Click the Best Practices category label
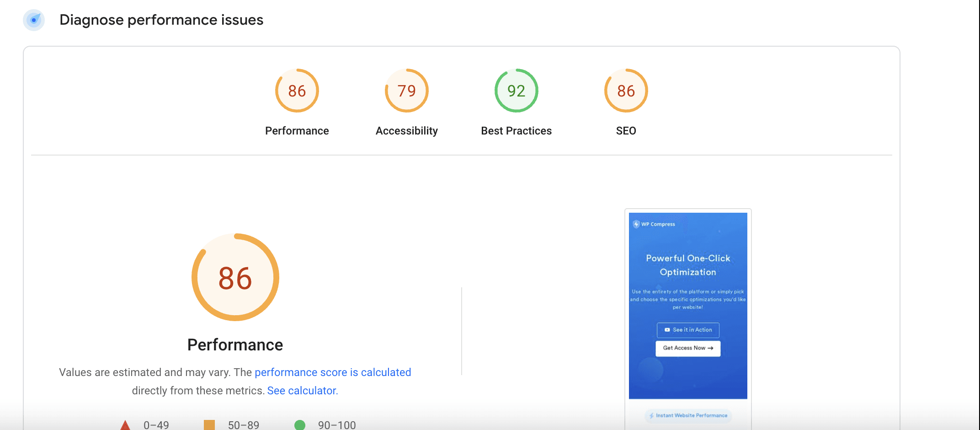This screenshot has height=430, width=980. tap(517, 131)
